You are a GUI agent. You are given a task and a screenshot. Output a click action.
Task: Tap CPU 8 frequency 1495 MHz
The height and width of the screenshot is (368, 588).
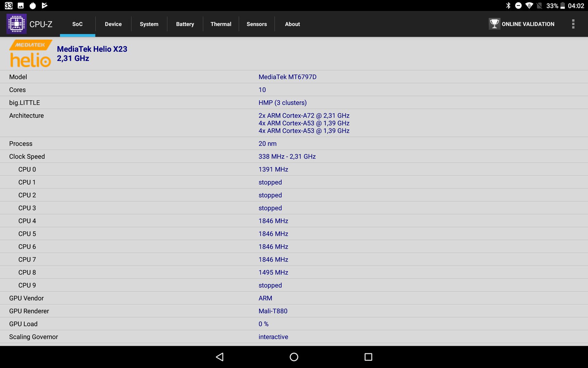[273, 272]
